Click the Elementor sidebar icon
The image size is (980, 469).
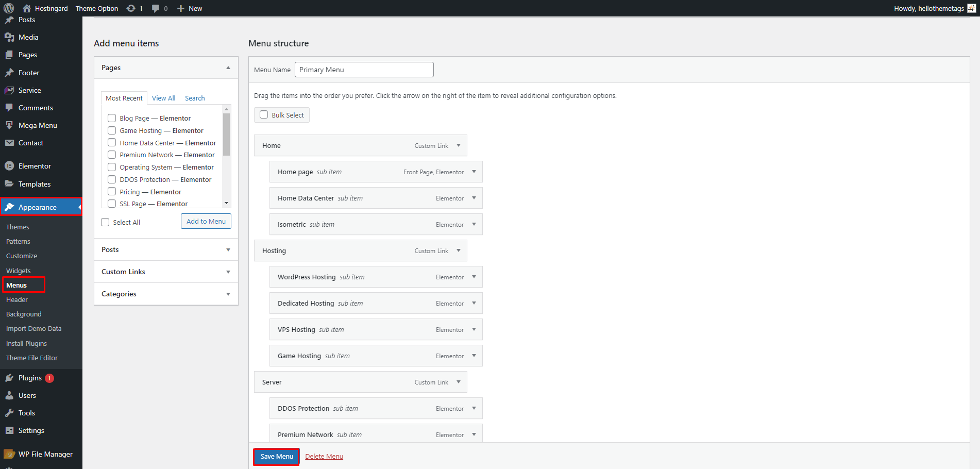tap(9, 166)
